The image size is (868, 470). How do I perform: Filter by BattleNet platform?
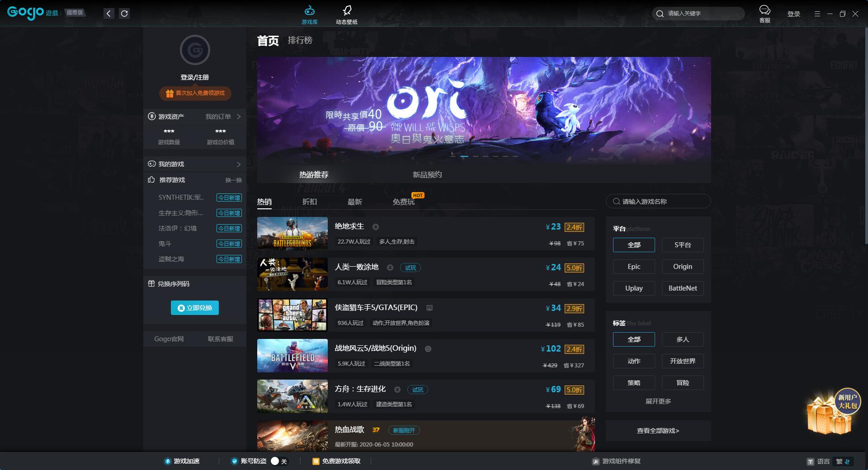tap(683, 288)
